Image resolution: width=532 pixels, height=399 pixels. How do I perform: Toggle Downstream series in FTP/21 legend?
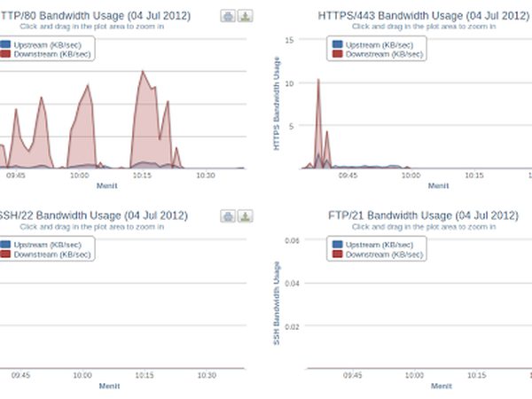click(378, 254)
